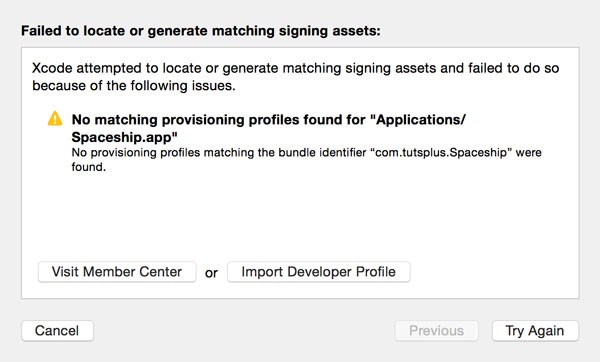Click the 'or' label between the two buttons
This screenshot has width=600, height=362.
(211, 273)
